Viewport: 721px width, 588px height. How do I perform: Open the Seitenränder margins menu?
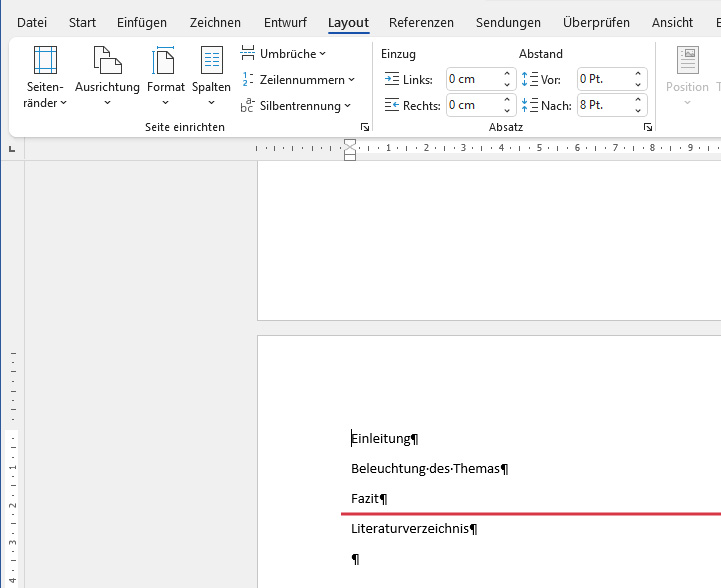coord(45,76)
